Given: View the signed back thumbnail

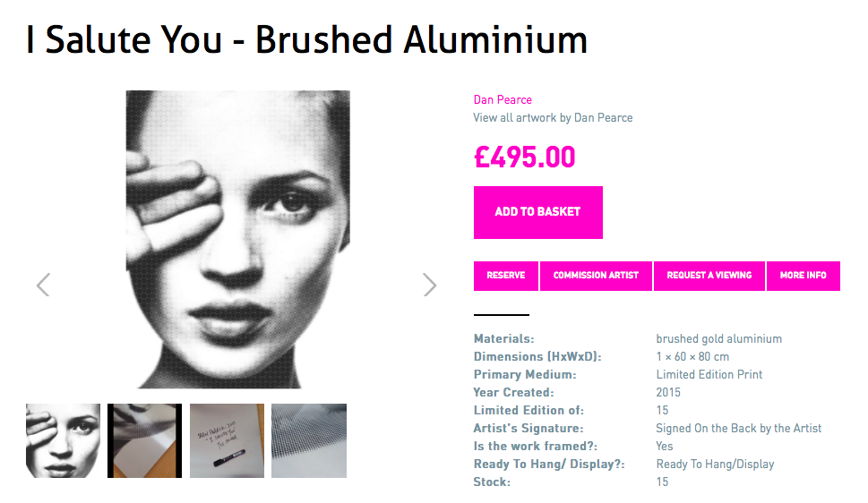Looking at the screenshot, I should [x=227, y=440].
